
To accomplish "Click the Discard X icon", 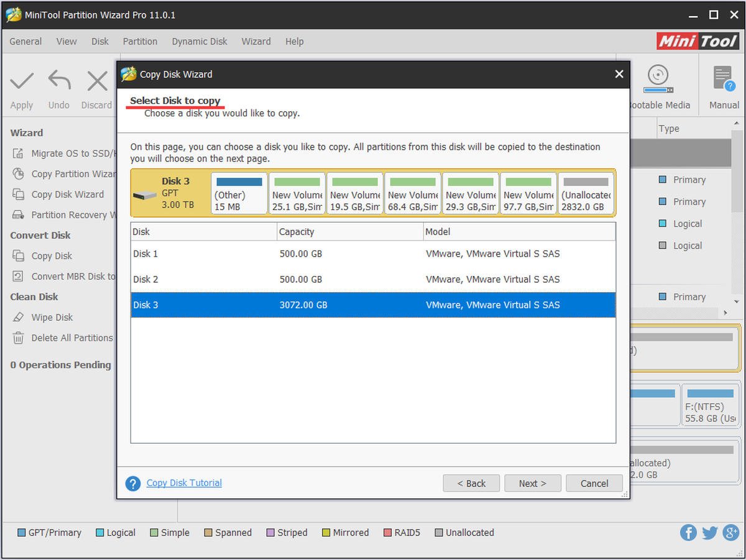I will [97, 81].
